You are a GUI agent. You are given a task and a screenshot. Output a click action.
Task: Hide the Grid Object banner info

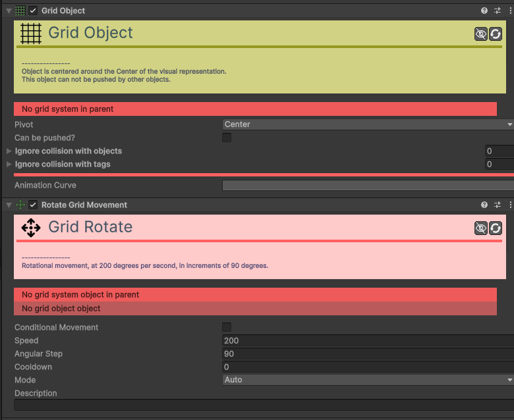tap(481, 34)
